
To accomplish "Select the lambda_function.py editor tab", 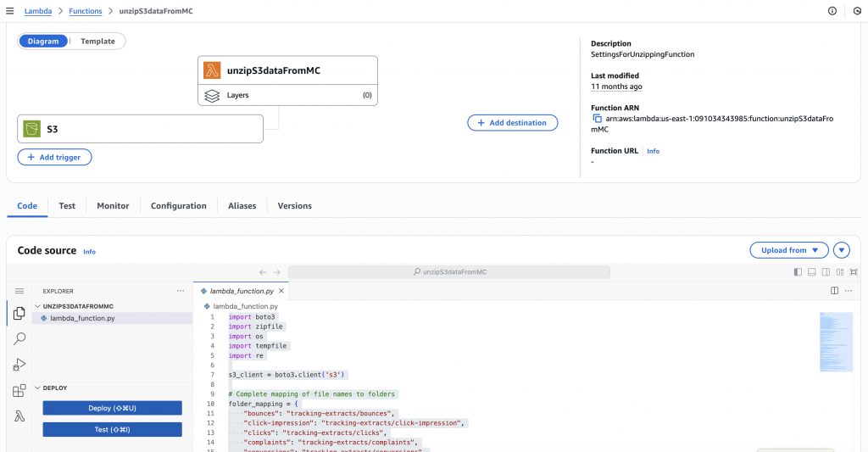I will point(242,291).
